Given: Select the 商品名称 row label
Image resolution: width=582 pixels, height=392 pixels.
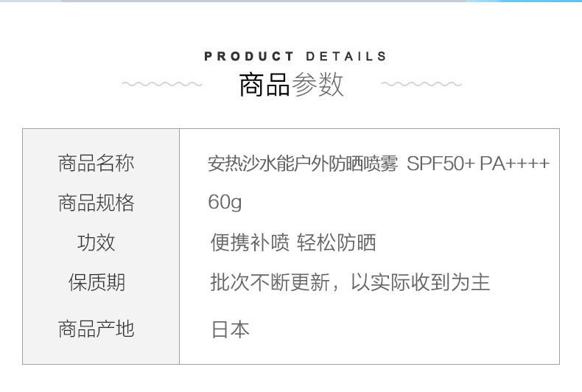Looking at the screenshot, I should click(96, 163).
